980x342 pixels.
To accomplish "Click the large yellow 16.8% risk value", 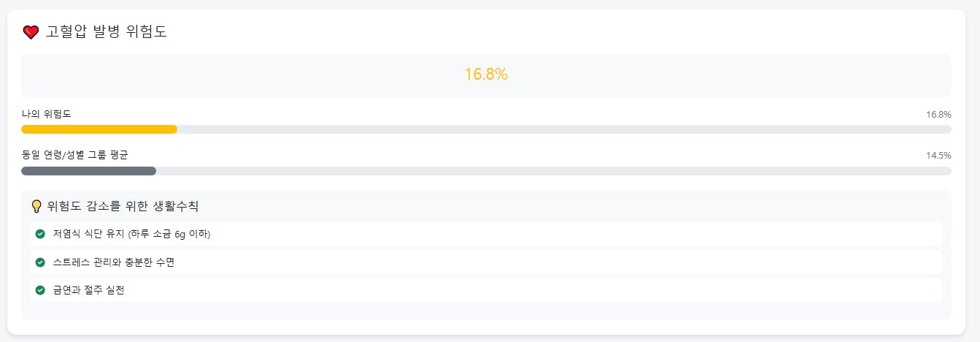I will point(486,75).
